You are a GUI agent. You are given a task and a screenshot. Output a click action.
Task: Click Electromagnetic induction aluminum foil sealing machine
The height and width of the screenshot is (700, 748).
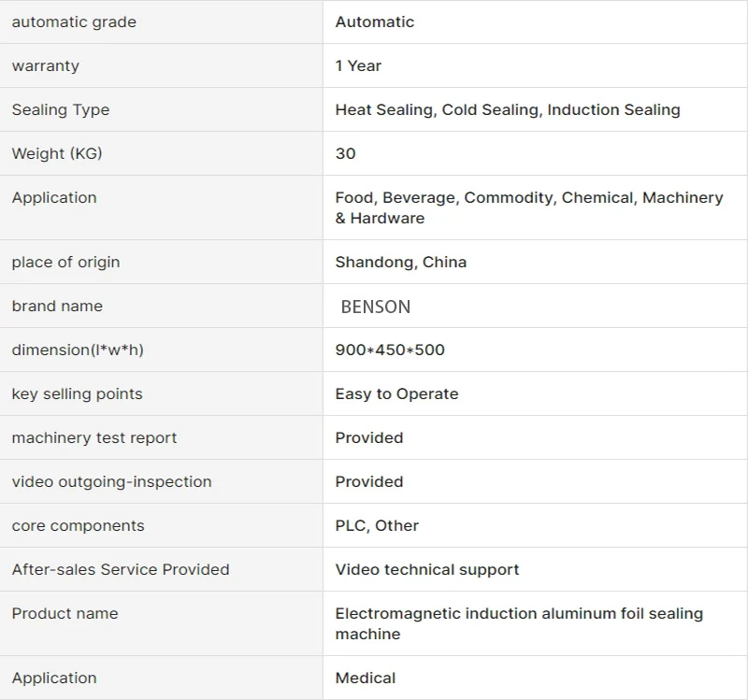519,623
